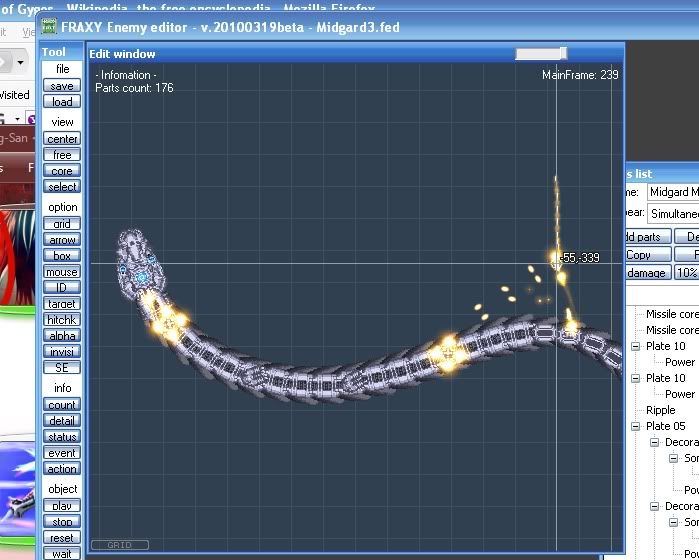Click the name field containing Midgard
The width and height of the screenshot is (699, 560).
click(673, 192)
